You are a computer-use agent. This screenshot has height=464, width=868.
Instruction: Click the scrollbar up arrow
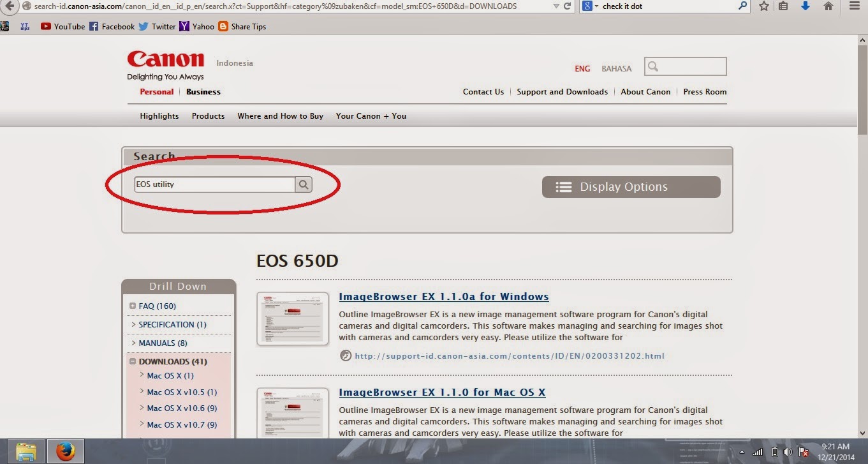tap(862, 40)
